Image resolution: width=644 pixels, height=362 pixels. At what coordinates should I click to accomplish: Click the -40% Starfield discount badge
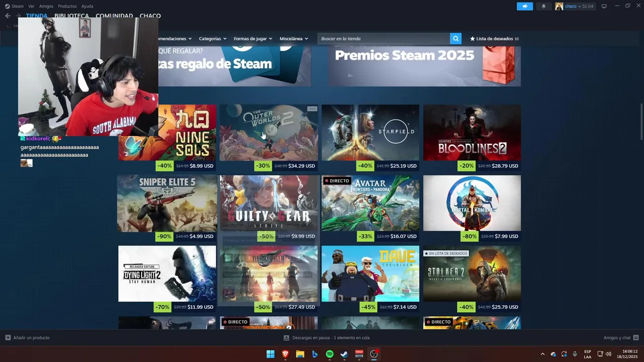pos(365,166)
